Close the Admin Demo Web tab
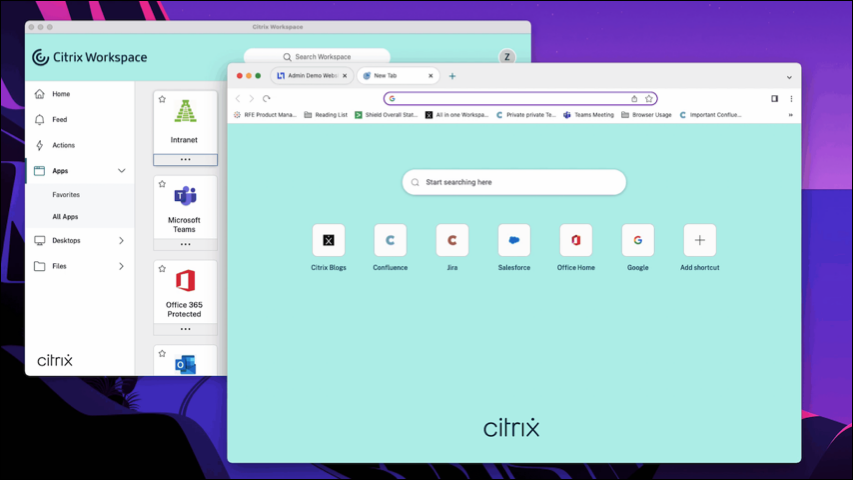This screenshot has width=853, height=480. point(344,76)
